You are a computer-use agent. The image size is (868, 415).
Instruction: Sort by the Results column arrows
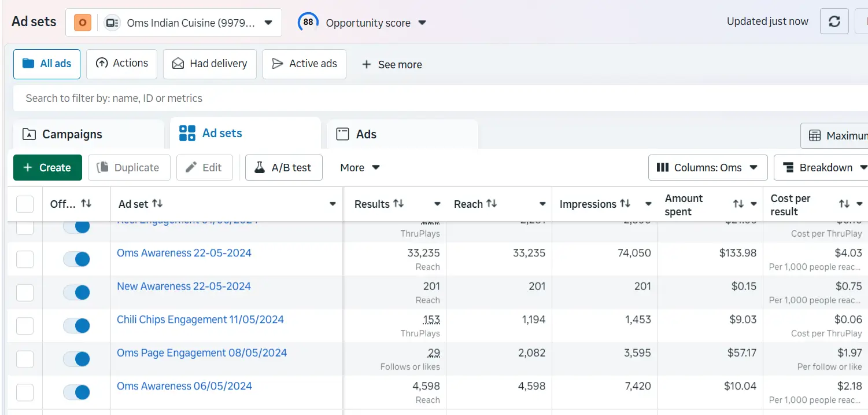398,204
